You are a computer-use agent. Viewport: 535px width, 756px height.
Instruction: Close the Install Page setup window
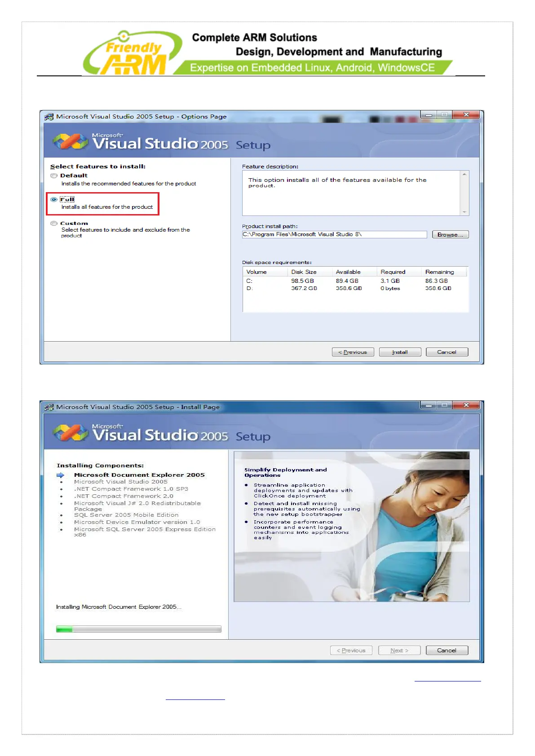466,405
